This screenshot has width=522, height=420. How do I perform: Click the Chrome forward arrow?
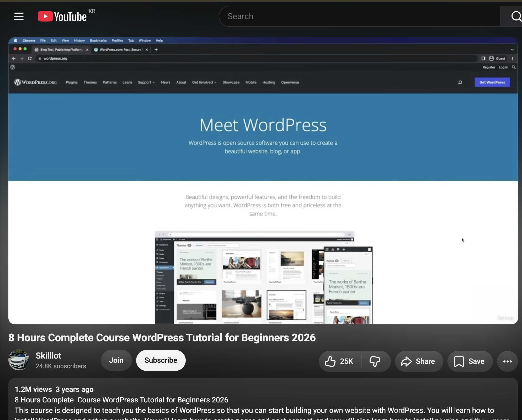(x=22, y=58)
